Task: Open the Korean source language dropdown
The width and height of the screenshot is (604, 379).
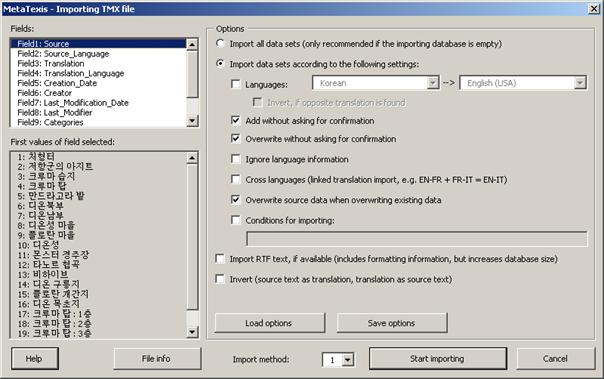Action: pos(433,83)
